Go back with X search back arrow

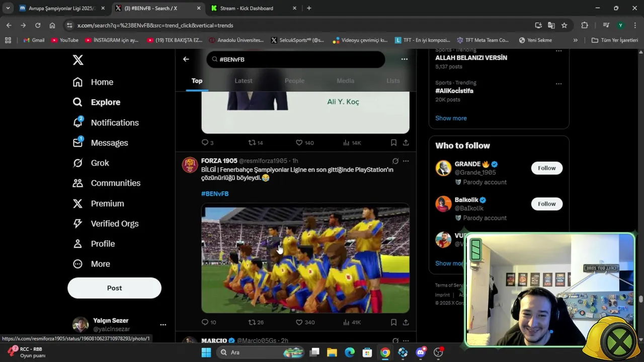pyautogui.click(x=186, y=59)
